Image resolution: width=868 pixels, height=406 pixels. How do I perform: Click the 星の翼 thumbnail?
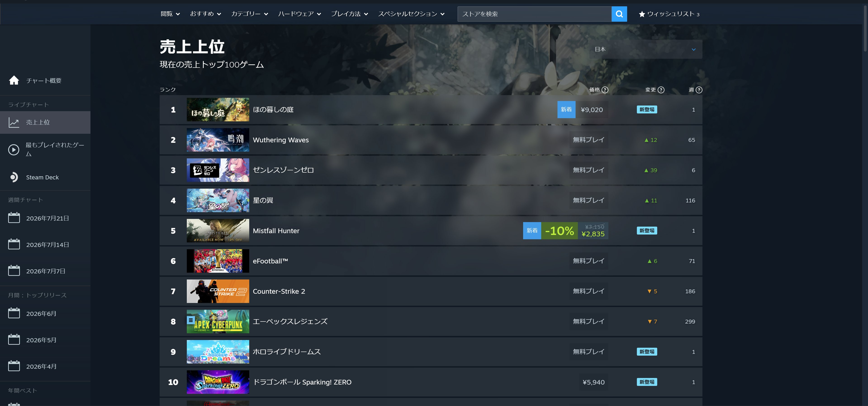click(x=218, y=200)
